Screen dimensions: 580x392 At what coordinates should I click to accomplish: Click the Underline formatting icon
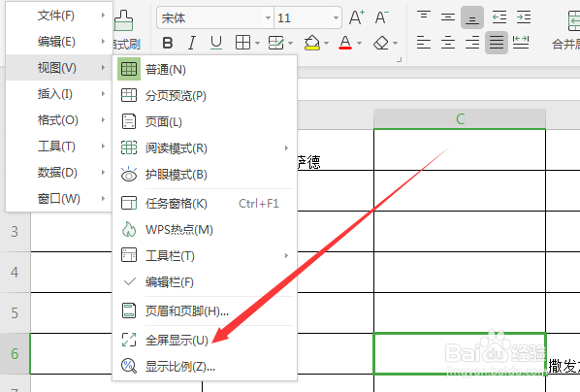[216, 43]
